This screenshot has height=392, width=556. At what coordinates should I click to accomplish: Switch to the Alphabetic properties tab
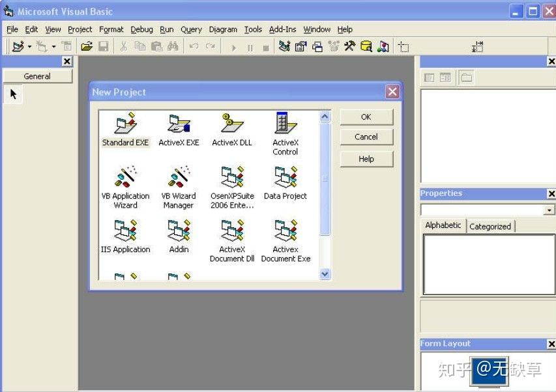443,225
